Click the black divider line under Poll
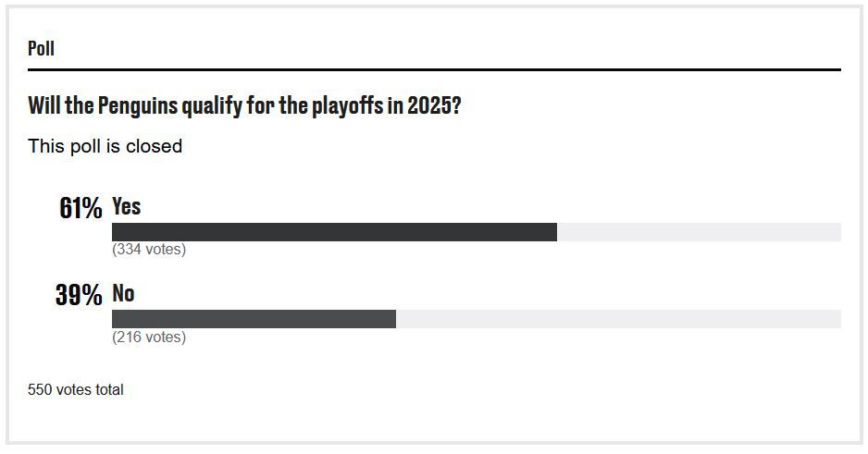 [x=434, y=69]
